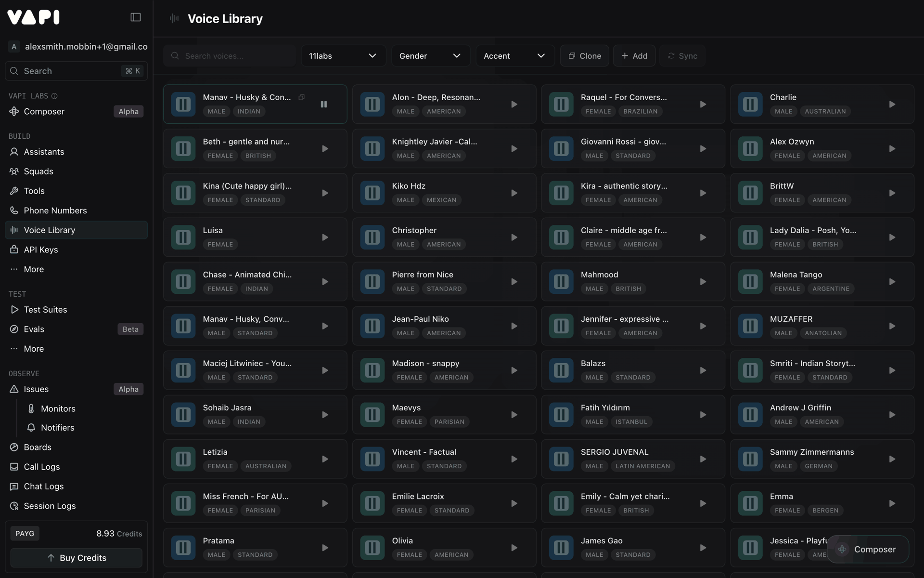Open the 11labs provider dropdown
Screen dimensions: 924x578
tap(343, 56)
